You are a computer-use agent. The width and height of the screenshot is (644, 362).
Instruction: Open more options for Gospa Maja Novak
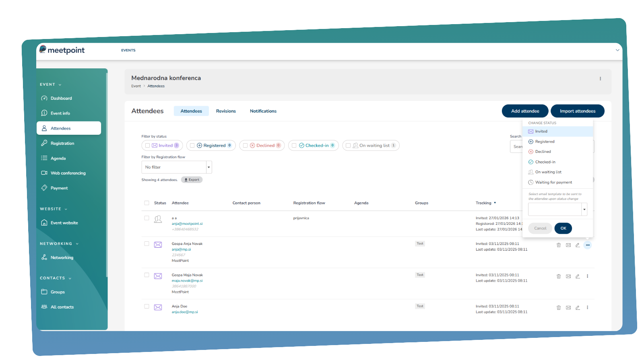click(588, 276)
